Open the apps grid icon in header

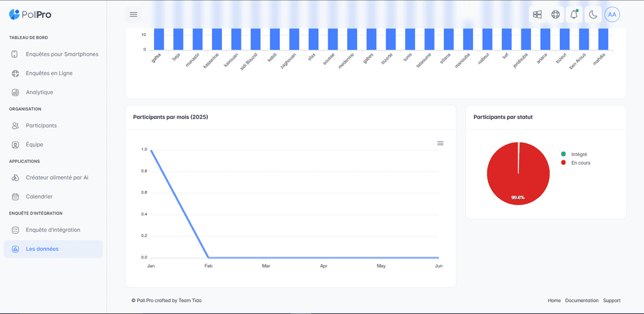pos(537,14)
